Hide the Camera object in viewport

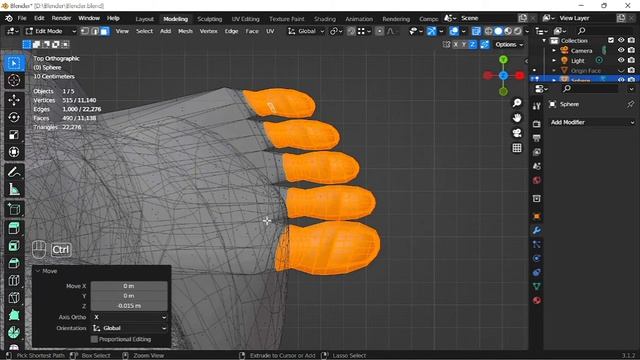pos(621,50)
